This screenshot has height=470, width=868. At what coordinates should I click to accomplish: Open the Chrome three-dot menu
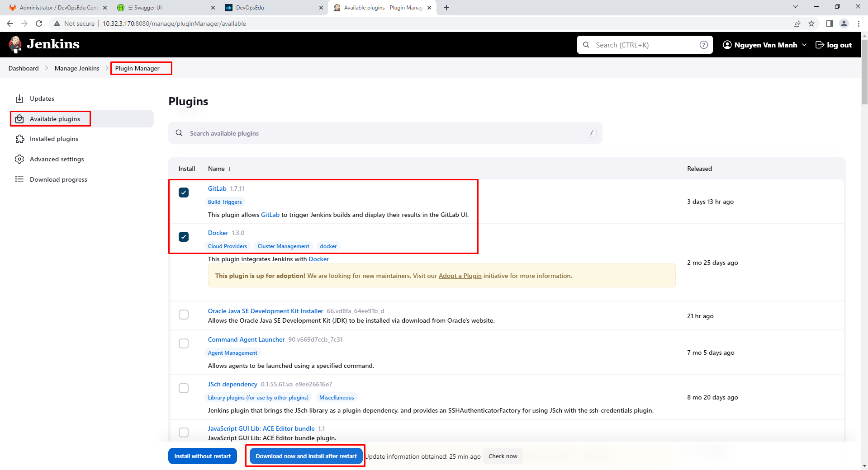click(x=859, y=23)
